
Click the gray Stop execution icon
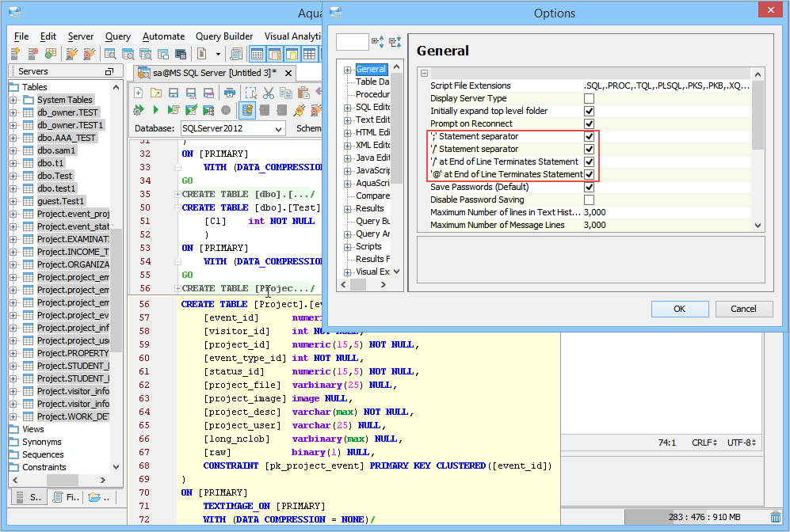coord(226,110)
